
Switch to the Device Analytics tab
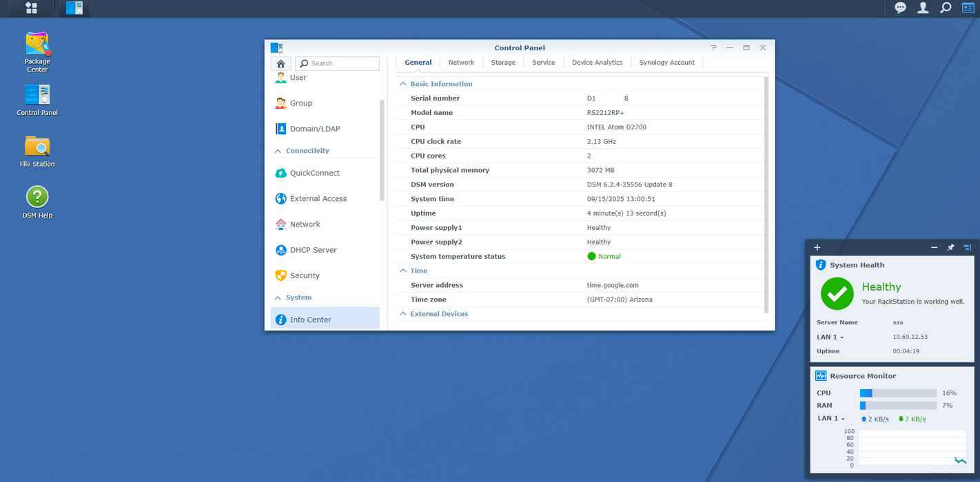coord(597,63)
